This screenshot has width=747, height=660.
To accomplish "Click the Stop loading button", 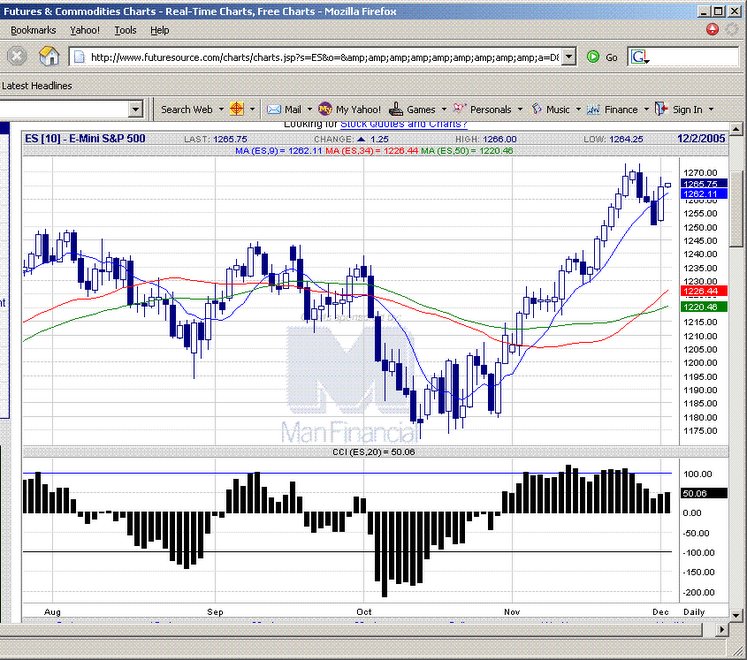I will [17, 57].
